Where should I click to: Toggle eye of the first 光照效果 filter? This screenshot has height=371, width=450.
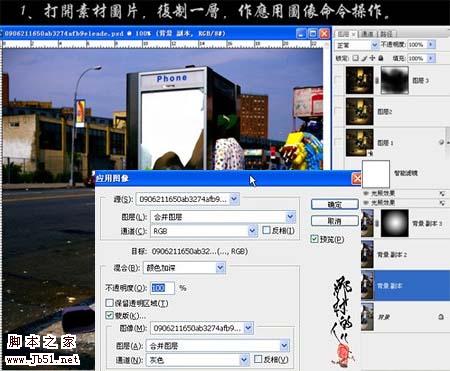[x=366, y=193]
